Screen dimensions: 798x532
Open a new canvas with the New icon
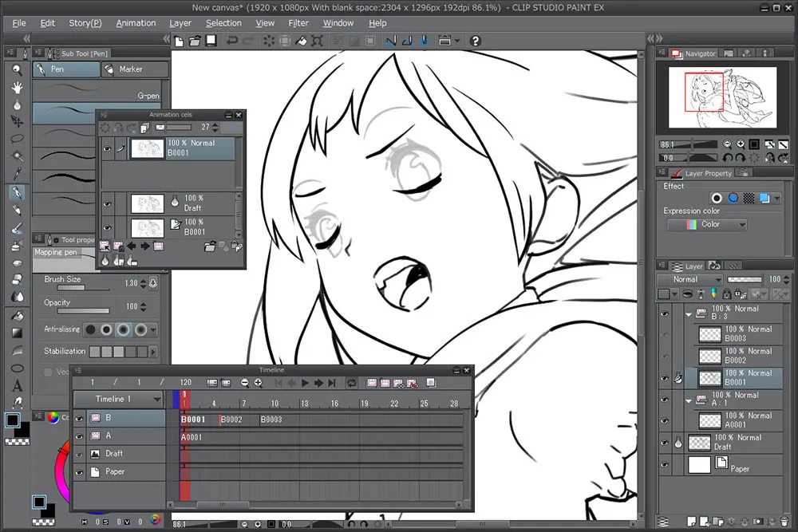click(179, 40)
